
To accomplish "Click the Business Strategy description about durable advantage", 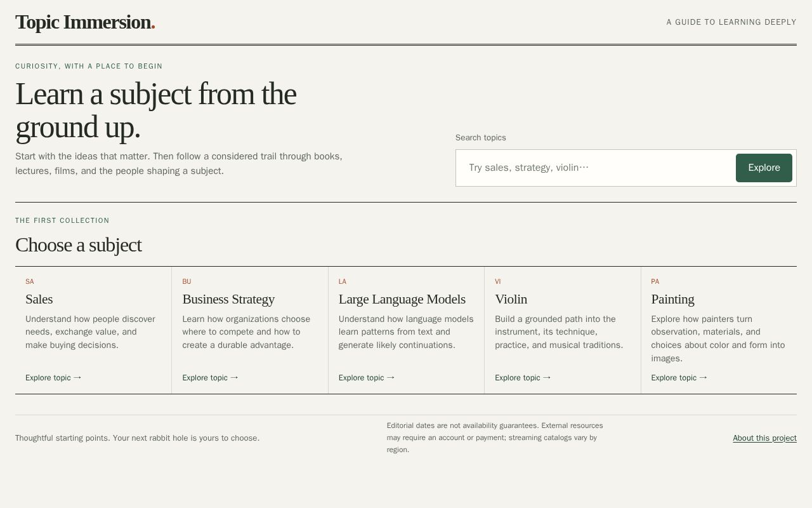I will point(246,332).
